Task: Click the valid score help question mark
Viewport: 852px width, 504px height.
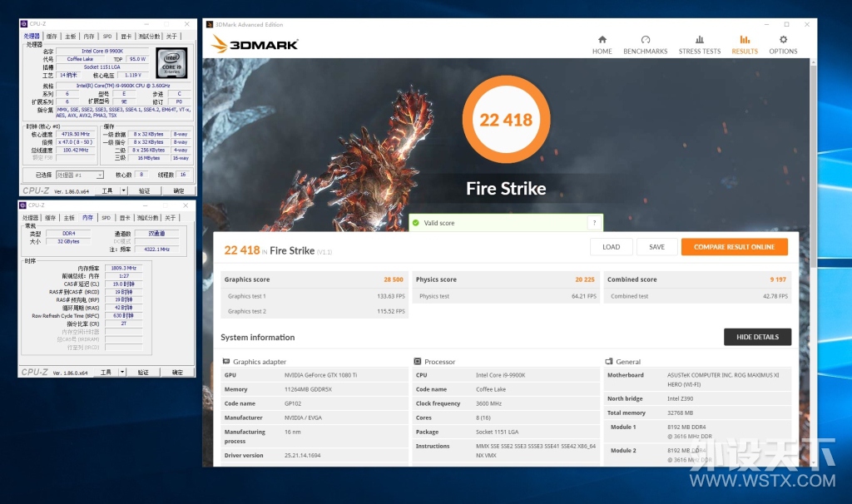Action: tap(594, 223)
